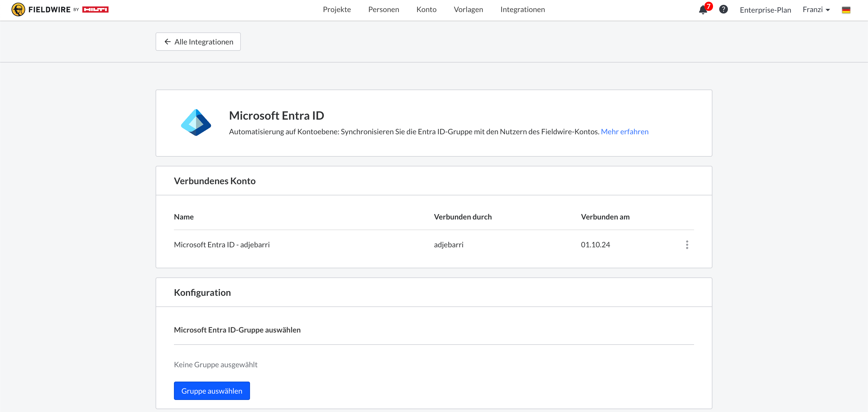Click the Keine Gruppe ausgewählt text
This screenshot has height=412, width=868.
tap(216, 364)
